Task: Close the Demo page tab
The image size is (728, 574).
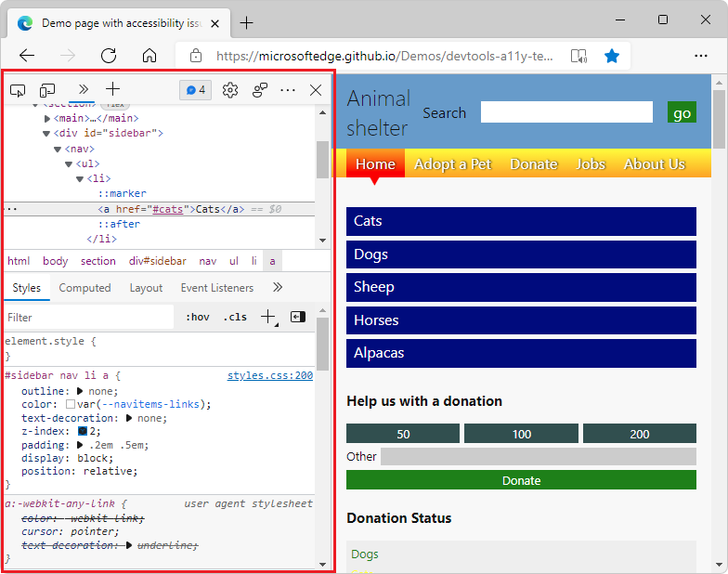Action: [215, 23]
